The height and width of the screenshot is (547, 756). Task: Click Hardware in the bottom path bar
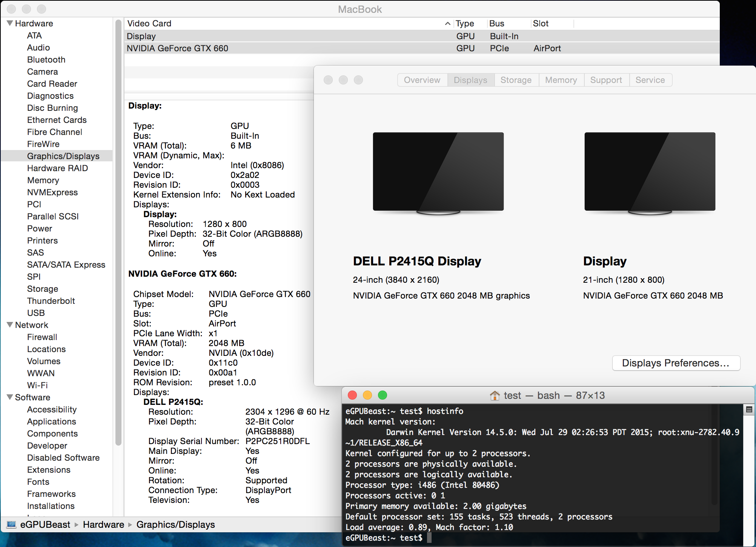[x=103, y=525]
